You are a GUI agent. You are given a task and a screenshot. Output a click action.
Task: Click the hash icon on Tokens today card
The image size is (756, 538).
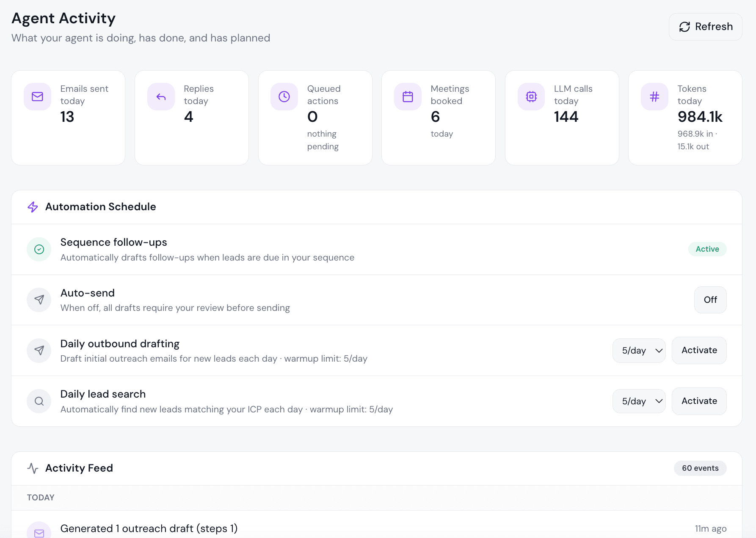655,97
